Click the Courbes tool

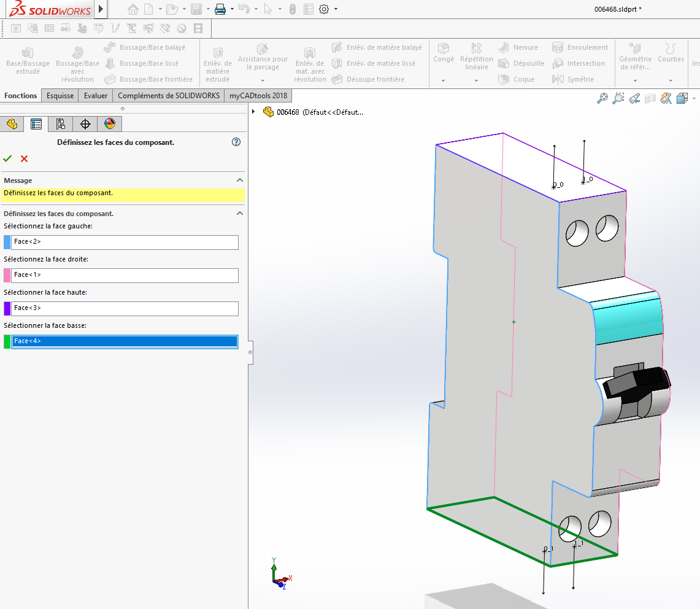coord(671,53)
